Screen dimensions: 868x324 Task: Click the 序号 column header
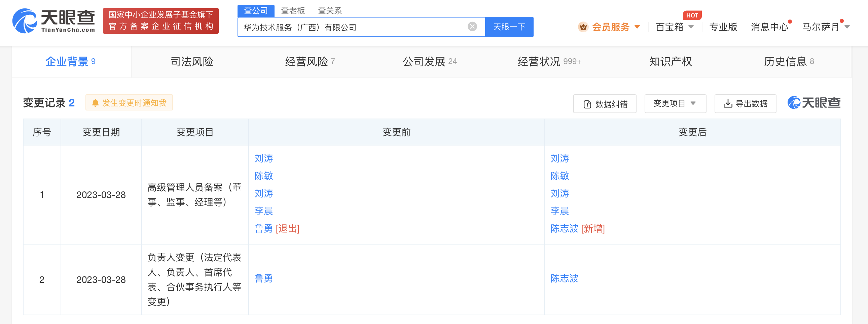(42, 132)
